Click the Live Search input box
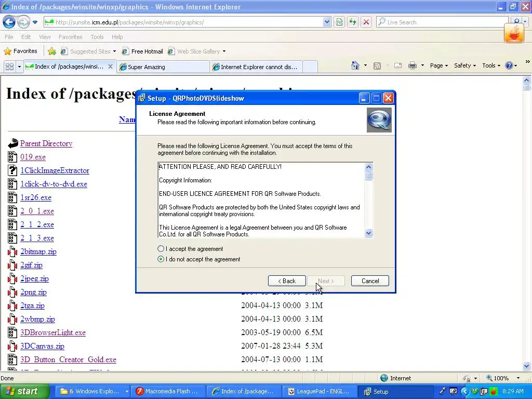Image resolution: width=532 pixels, height=399 pixels. 442,22
